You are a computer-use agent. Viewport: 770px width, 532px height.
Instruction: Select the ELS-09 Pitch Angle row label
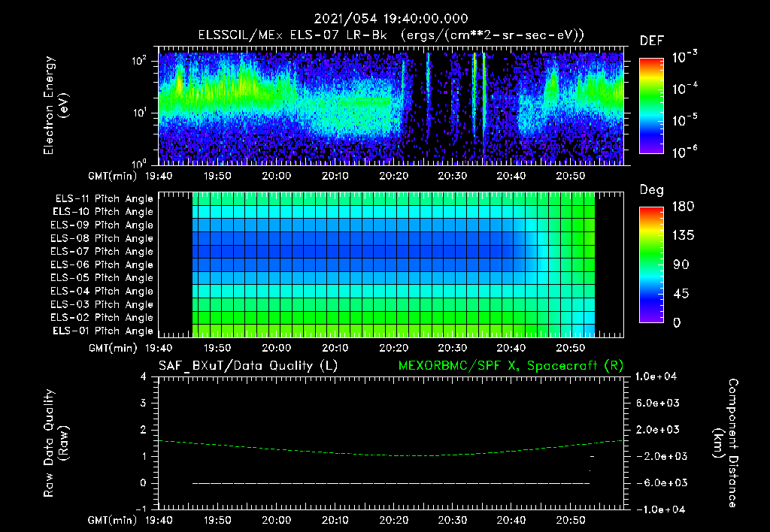pyautogui.click(x=102, y=225)
